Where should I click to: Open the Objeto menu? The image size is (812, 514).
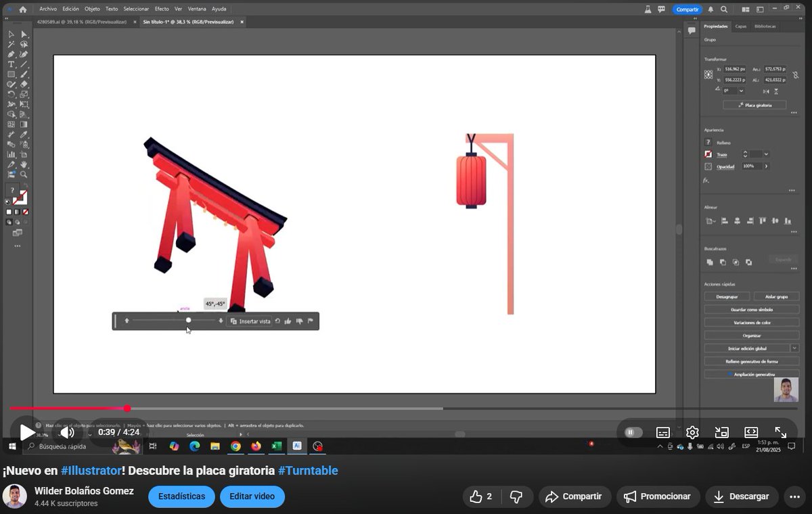92,9
